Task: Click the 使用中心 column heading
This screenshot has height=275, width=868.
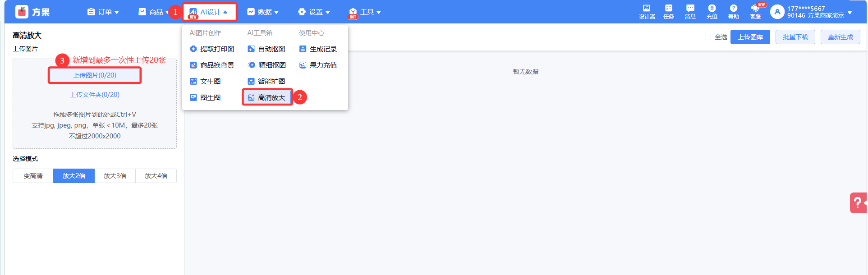Action: tap(312, 33)
